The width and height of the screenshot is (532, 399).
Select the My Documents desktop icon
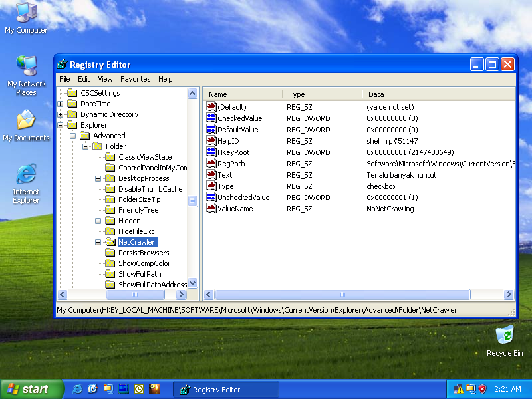coord(26,126)
